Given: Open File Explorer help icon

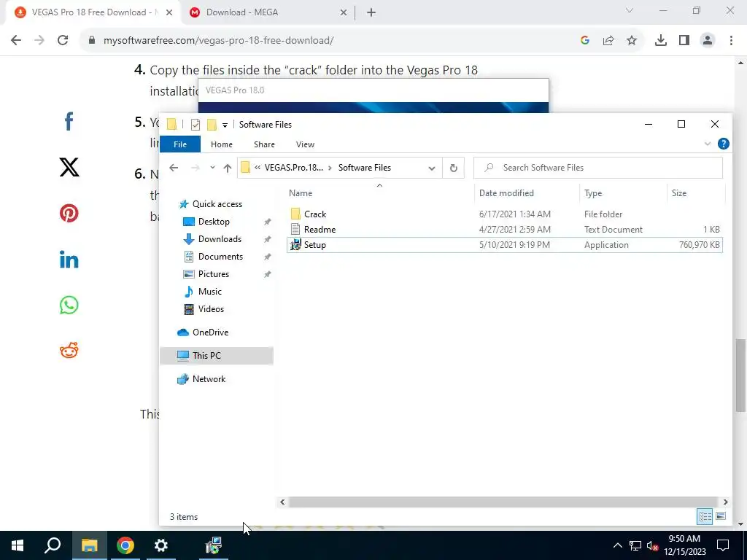Looking at the screenshot, I should [723, 144].
